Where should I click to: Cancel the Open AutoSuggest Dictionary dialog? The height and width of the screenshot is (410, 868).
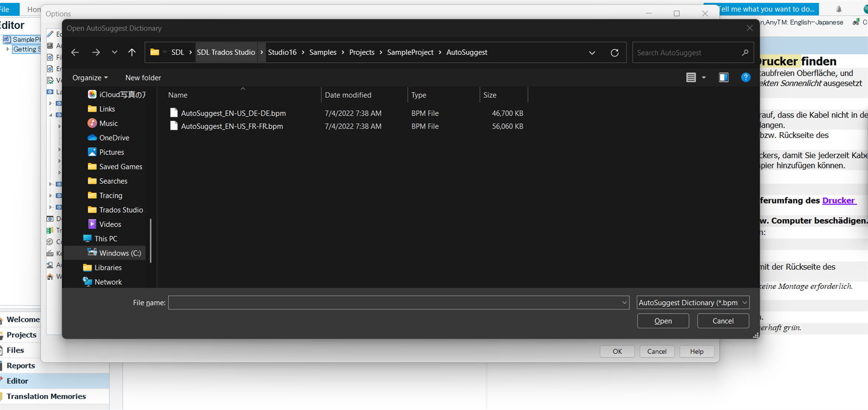pyautogui.click(x=723, y=321)
